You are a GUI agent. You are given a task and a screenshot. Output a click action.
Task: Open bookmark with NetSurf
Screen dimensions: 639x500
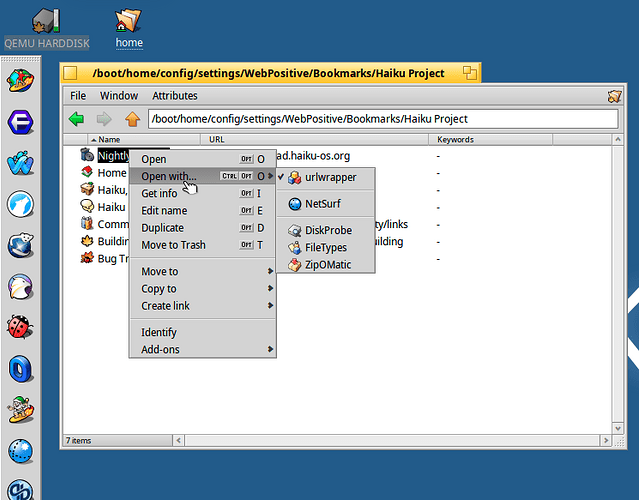click(x=326, y=204)
